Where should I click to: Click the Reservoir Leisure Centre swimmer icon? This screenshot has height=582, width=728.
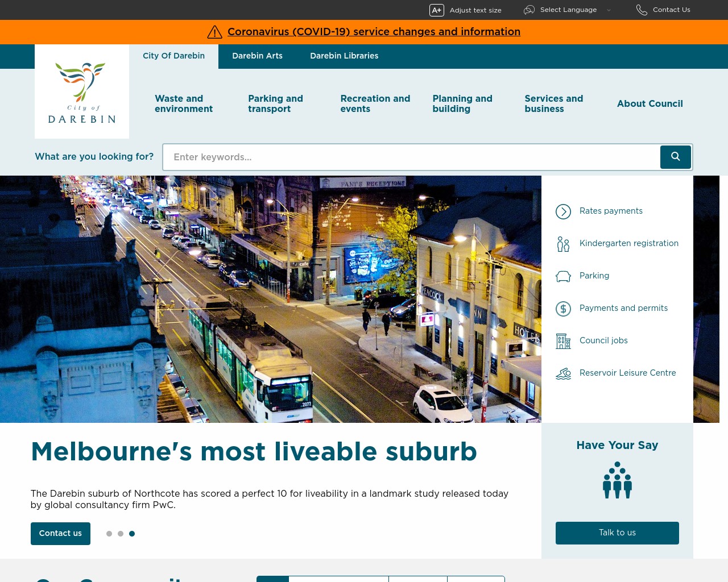click(563, 373)
